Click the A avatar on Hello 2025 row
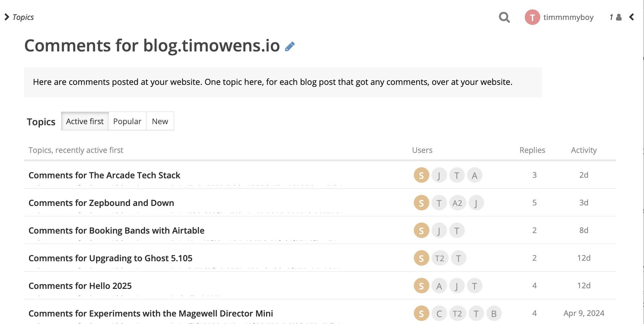644x324 pixels. point(439,286)
